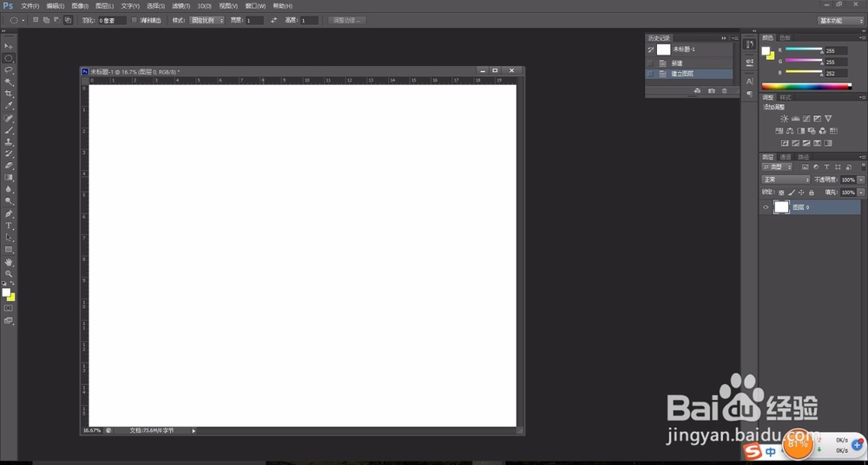Toggle visibility of 图层 0

tap(766, 207)
